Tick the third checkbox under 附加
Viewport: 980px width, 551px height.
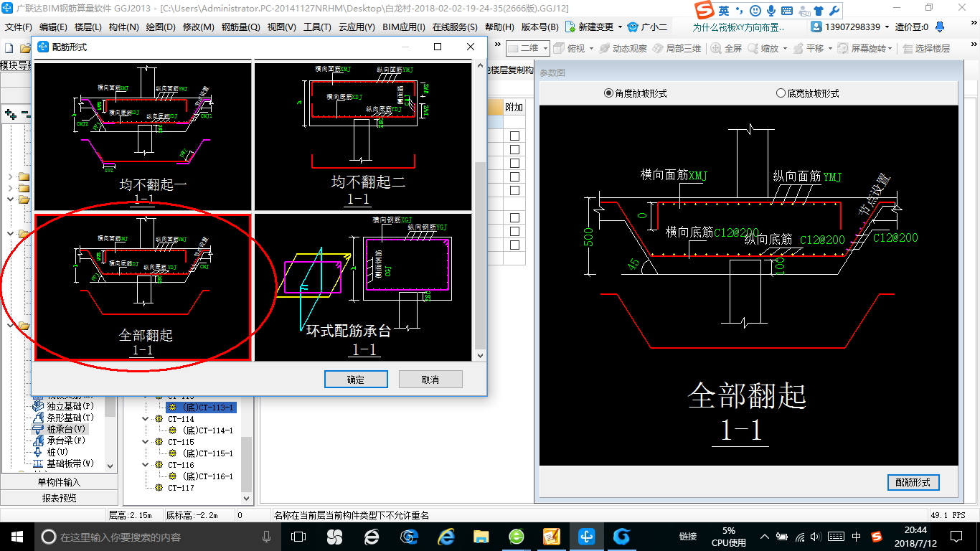(x=514, y=164)
